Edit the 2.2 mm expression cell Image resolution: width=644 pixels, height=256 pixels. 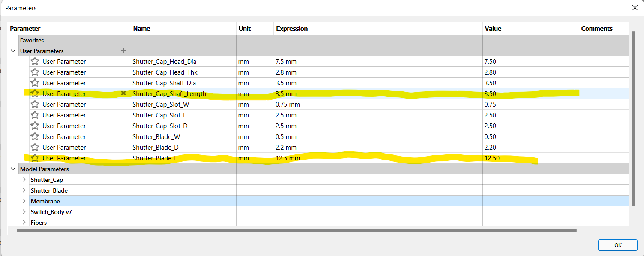click(378, 147)
